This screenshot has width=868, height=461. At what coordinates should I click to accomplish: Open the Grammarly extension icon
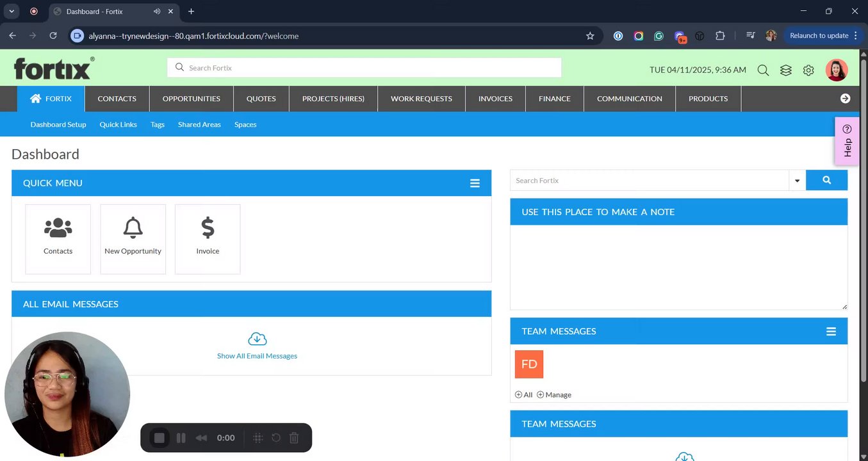coord(659,36)
